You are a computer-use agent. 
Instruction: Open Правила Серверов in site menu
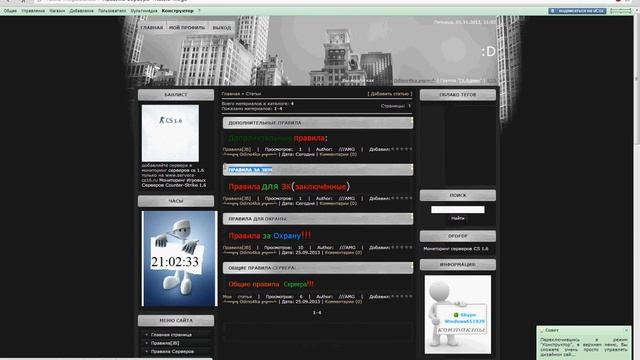point(172,351)
